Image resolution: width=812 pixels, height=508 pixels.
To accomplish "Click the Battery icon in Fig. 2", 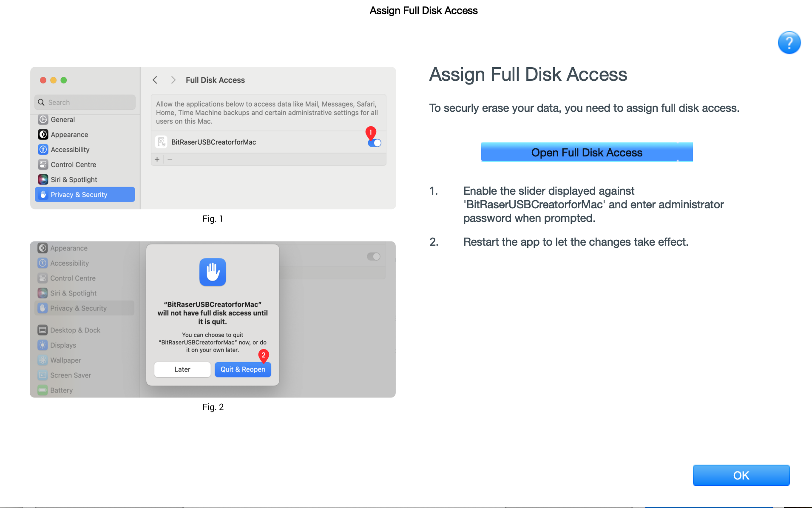I will point(43,390).
